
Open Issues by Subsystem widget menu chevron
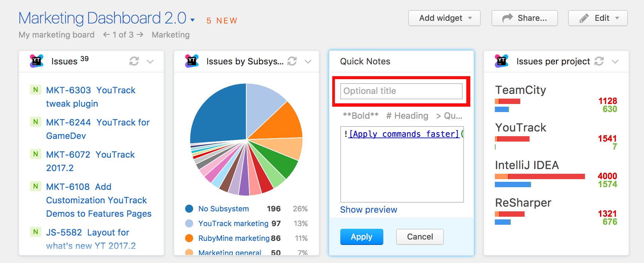308,61
